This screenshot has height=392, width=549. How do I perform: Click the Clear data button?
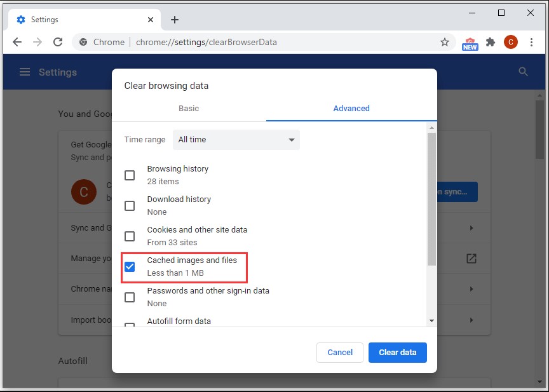pos(398,353)
